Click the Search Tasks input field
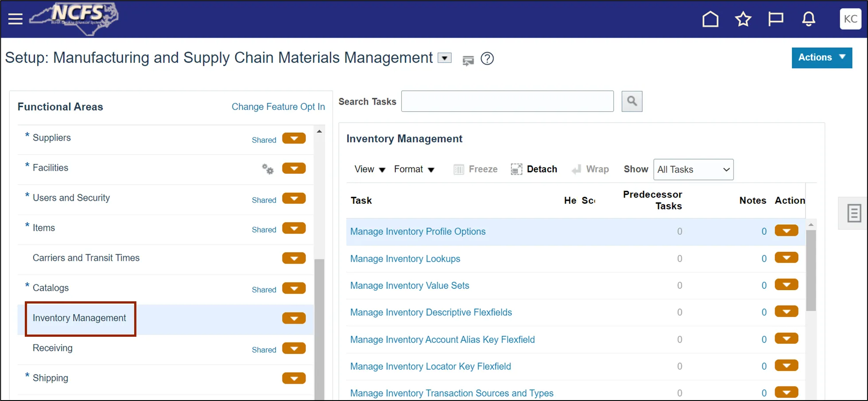 [x=508, y=101]
